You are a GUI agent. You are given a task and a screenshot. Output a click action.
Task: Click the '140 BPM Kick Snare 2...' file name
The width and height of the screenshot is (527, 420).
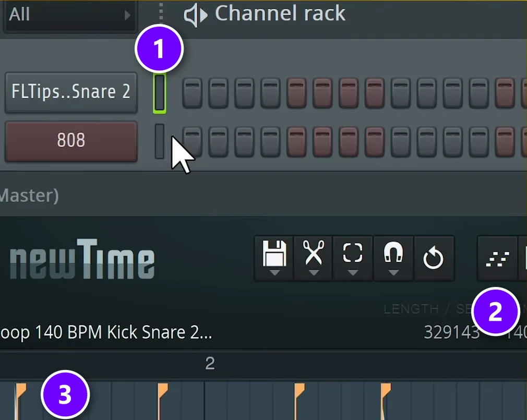click(x=123, y=332)
